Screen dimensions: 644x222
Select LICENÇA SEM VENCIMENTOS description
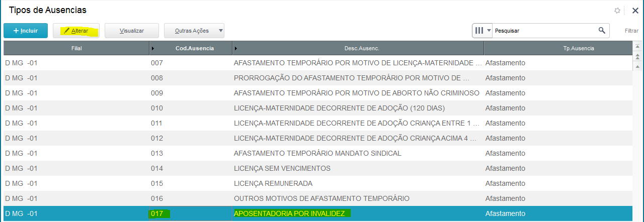pyautogui.click(x=358, y=168)
